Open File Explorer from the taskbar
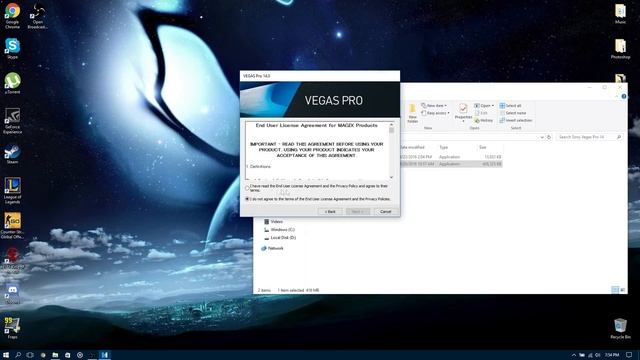This screenshot has width=640, height=360. click(55, 355)
